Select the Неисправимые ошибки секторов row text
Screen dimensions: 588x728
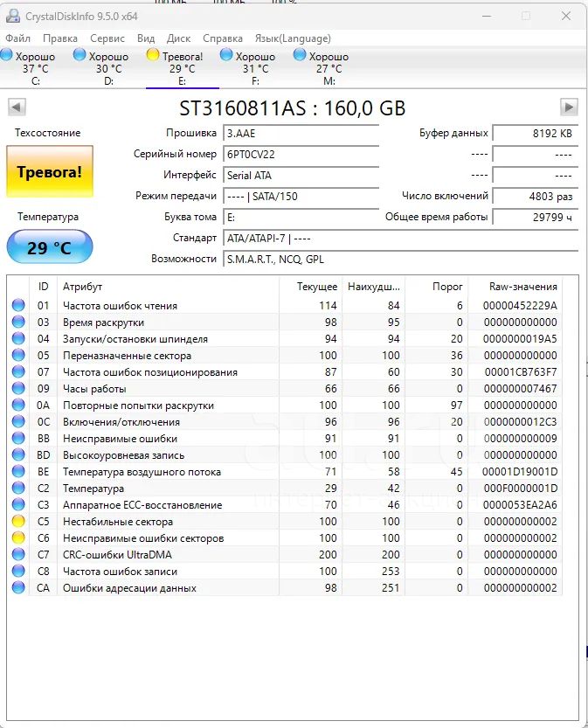[x=143, y=538]
